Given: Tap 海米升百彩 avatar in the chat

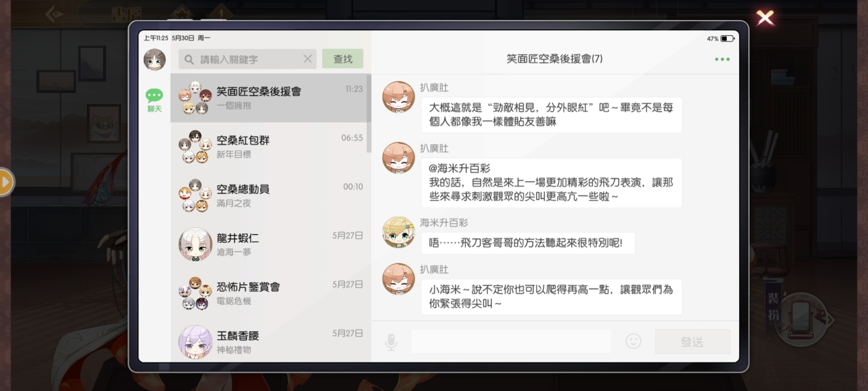Looking at the screenshot, I should pos(399,232).
